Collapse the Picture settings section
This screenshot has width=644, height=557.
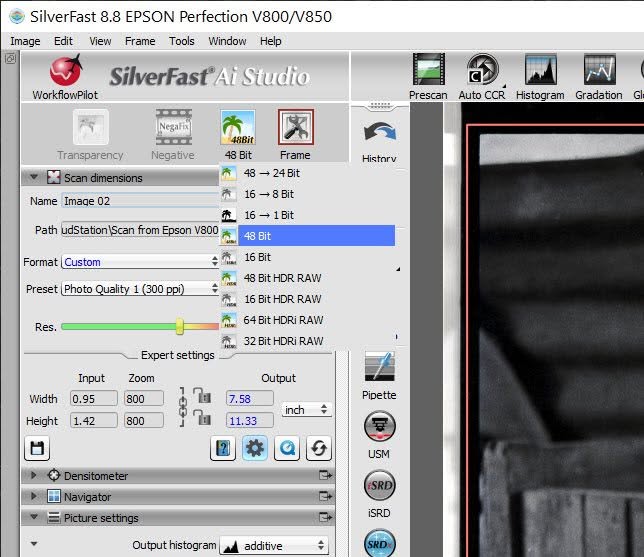(34, 517)
